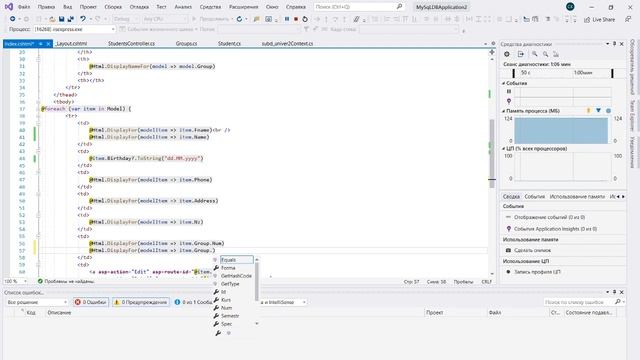Pin the diagnostic tools panel
The image size is (640, 360).
[x=615, y=44]
